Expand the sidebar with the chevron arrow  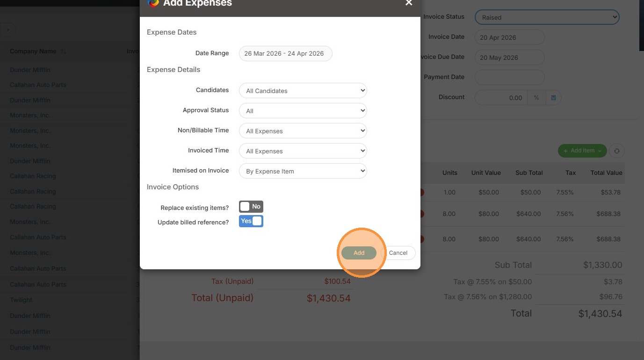[x=7, y=30]
